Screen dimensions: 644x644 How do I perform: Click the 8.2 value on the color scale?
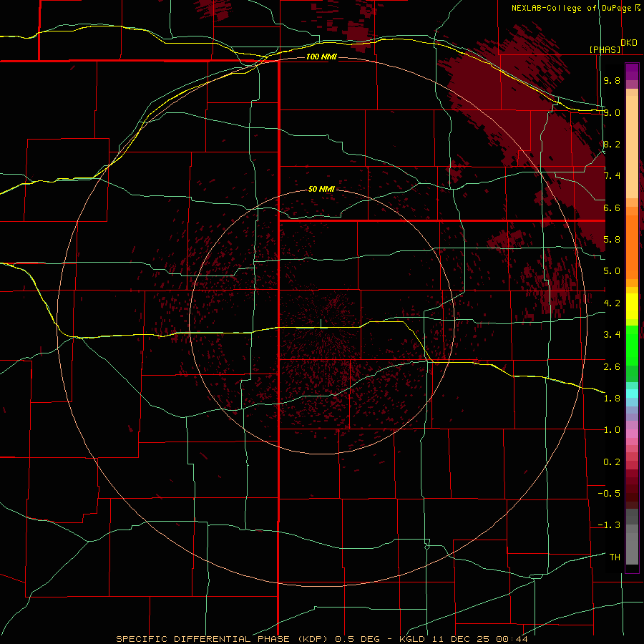pos(612,144)
